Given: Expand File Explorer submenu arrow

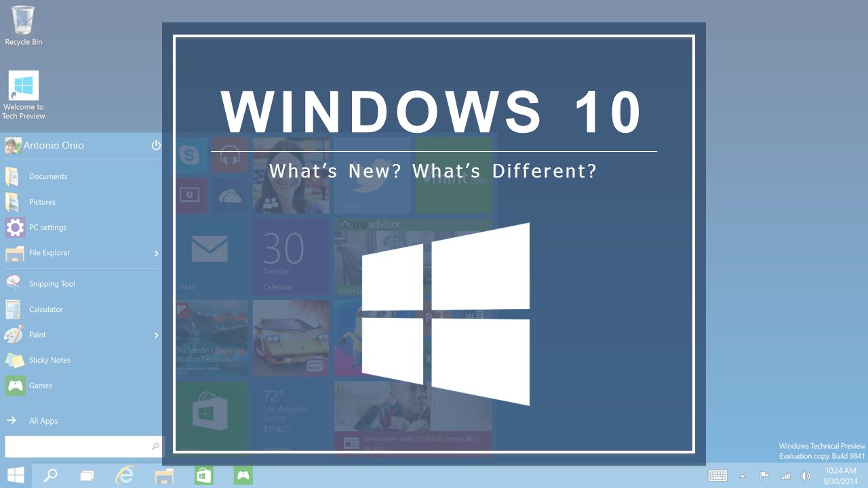Looking at the screenshot, I should click(x=156, y=253).
